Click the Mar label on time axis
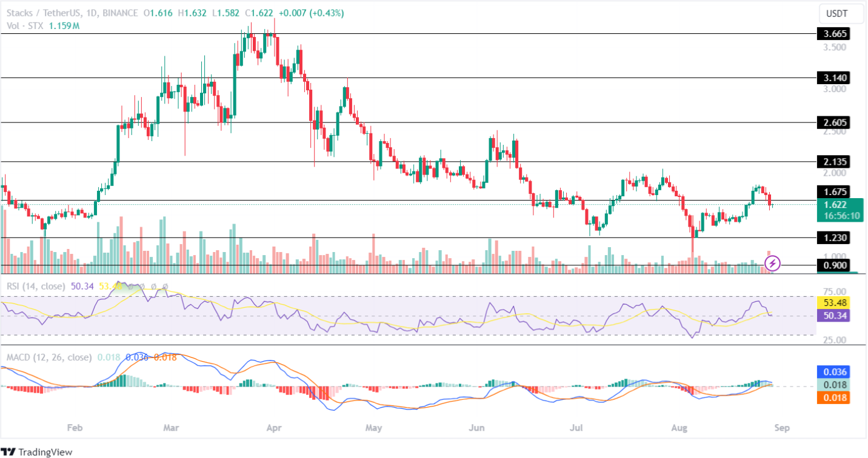The width and height of the screenshot is (868, 458). pos(172,428)
